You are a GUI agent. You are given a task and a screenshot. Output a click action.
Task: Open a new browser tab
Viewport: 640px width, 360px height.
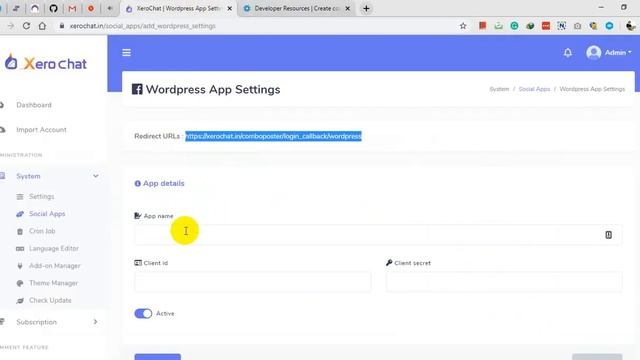pyautogui.click(x=366, y=8)
